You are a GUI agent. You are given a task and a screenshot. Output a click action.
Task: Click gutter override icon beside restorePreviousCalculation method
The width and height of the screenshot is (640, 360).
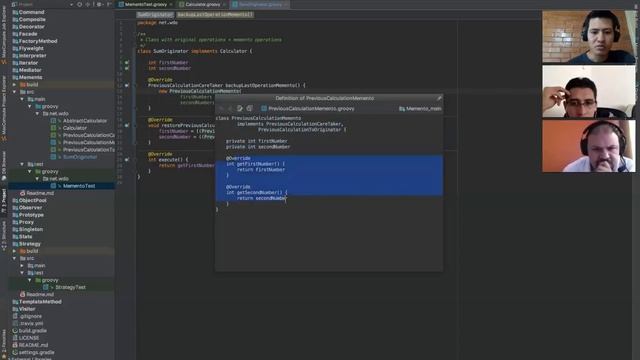[x=127, y=126]
